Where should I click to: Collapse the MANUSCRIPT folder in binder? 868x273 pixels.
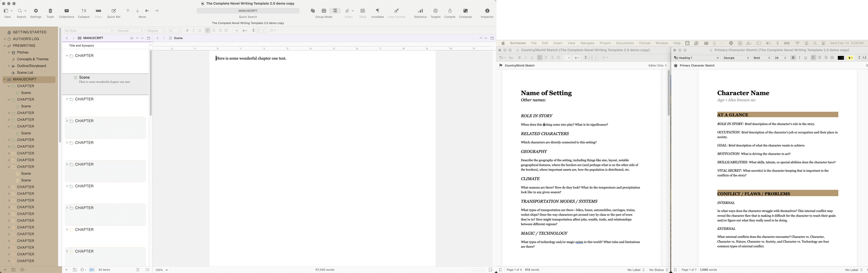tap(5, 80)
